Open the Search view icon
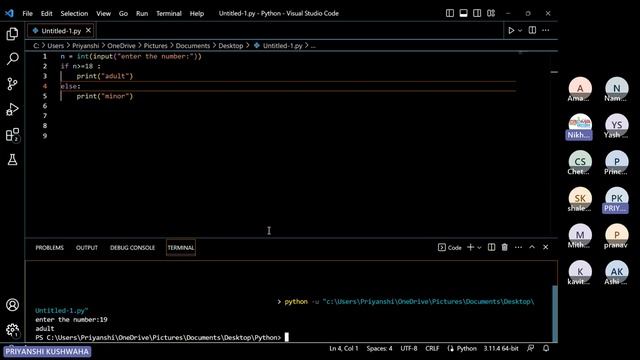 [x=12, y=59]
